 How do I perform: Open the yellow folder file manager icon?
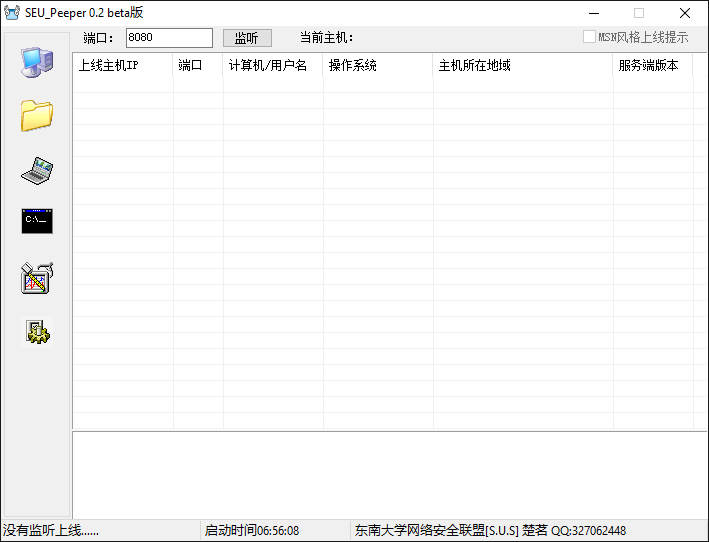[x=37, y=116]
